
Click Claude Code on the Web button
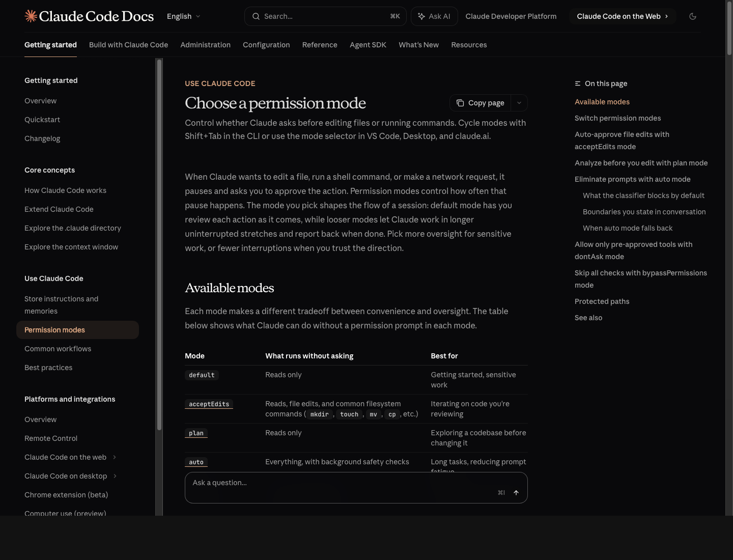623,16
